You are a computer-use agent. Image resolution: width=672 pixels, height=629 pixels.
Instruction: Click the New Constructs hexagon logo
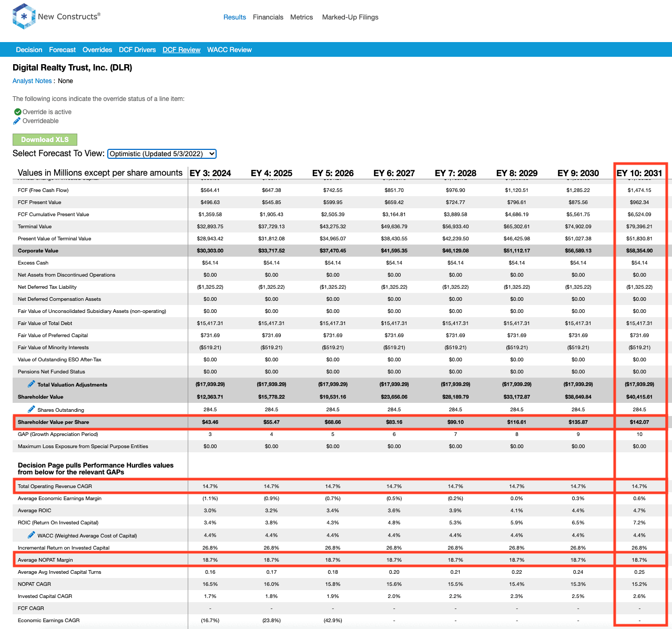coord(24,16)
